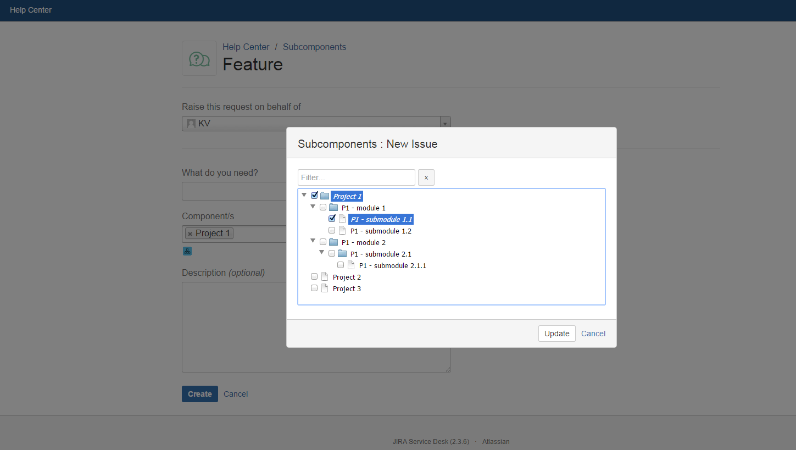Click the P1 - module 2 folder icon
The width and height of the screenshot is (796, 450).
tap(334, 242)
